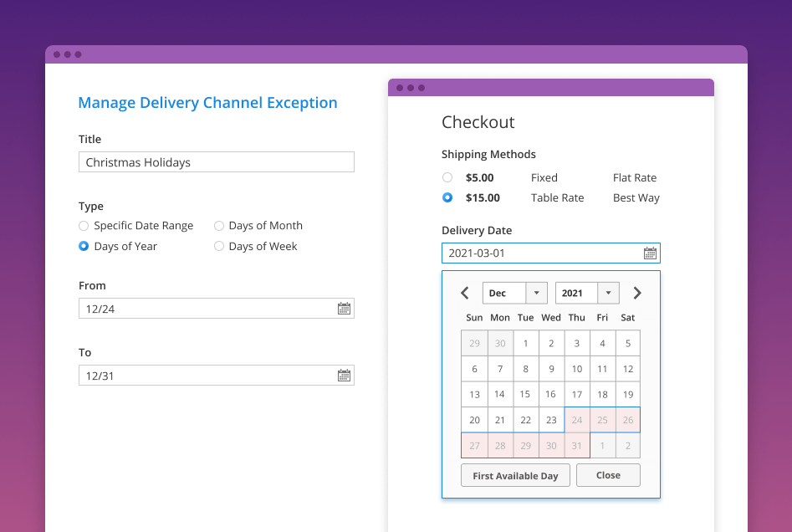Click the Delivery Date calendar icon
Viewport: 792px width, 532px height.
[x=650, y=253]
